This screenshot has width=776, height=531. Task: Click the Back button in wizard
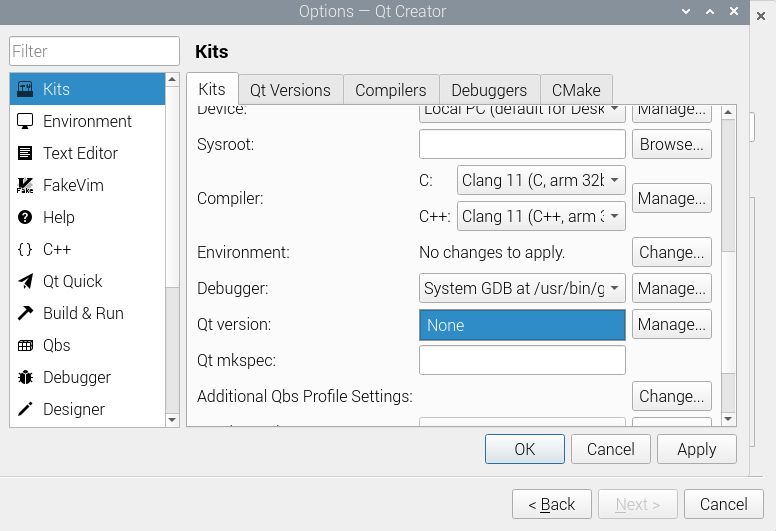coord(552,504)
